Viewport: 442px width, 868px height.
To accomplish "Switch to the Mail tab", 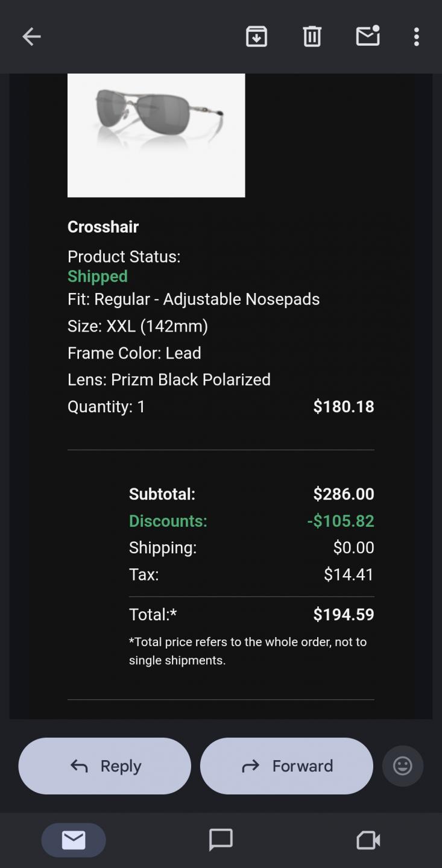I will point(74,840).
